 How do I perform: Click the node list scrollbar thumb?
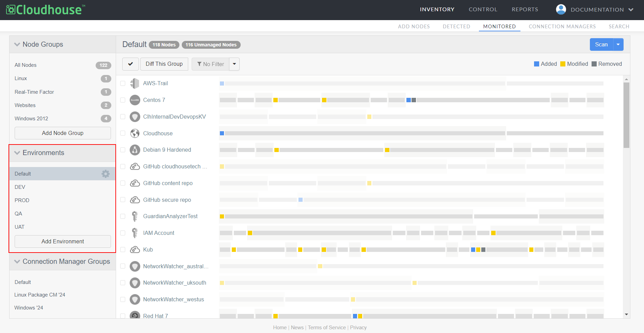626,115
